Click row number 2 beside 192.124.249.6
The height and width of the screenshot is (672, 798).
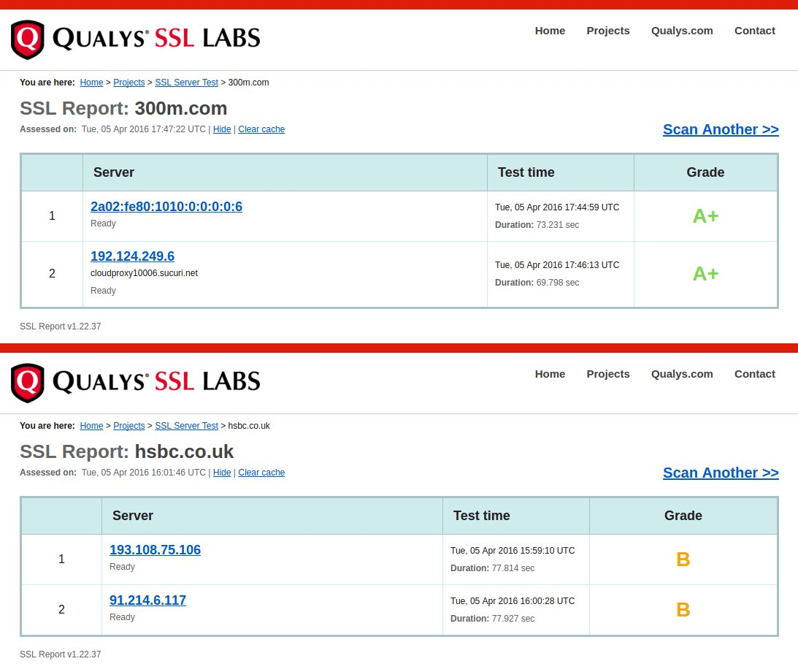coord(52,273)
